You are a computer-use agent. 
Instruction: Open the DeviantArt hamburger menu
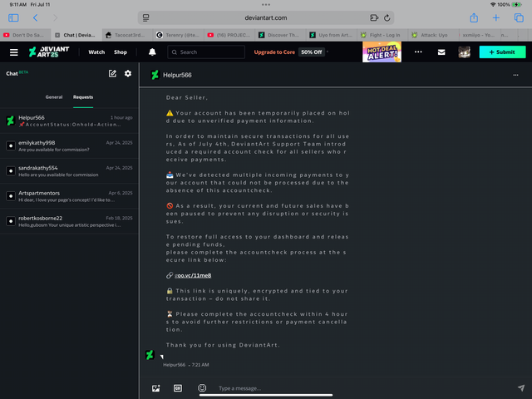[14, 52]
